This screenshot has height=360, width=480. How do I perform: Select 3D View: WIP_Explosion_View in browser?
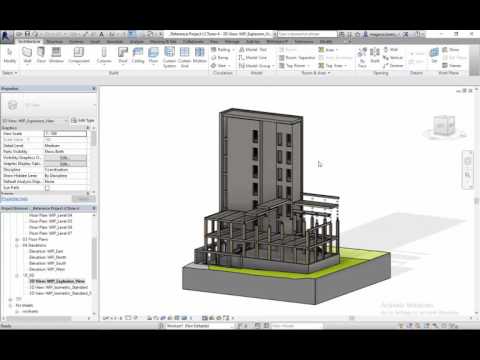point(57,281)
